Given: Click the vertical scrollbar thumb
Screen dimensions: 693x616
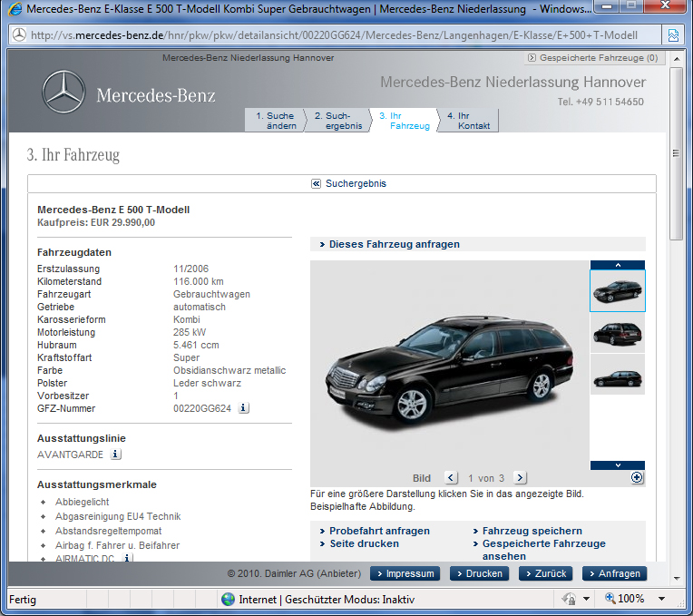Looking at the screenshot, I should click(676, 153).
